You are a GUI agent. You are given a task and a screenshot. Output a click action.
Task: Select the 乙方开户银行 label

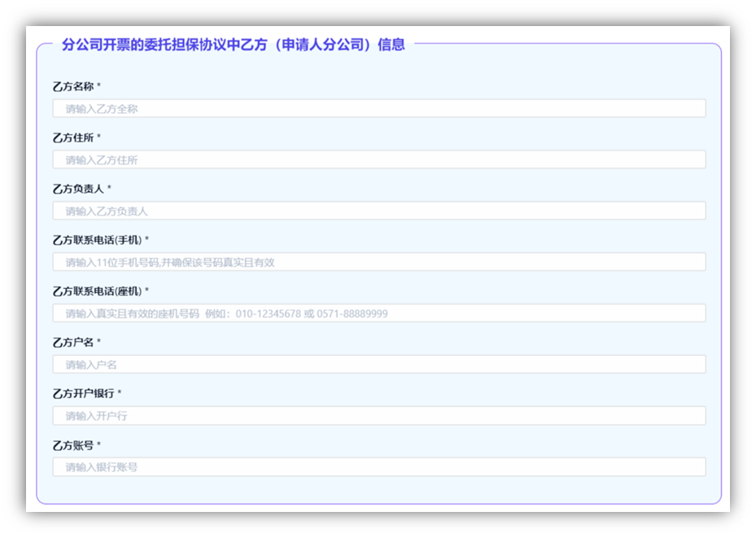[x=83, y=394]
